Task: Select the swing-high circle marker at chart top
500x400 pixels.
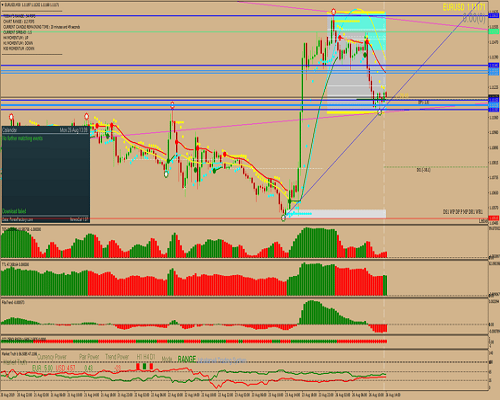Action: pos(333,12)
